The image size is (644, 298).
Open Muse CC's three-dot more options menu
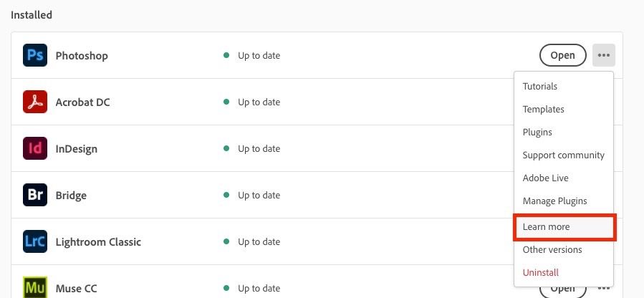click(x=603, y=288)
